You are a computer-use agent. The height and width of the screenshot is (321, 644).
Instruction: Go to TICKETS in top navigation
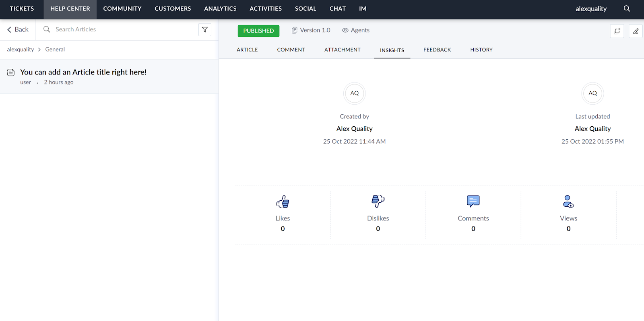coord(22,9)
